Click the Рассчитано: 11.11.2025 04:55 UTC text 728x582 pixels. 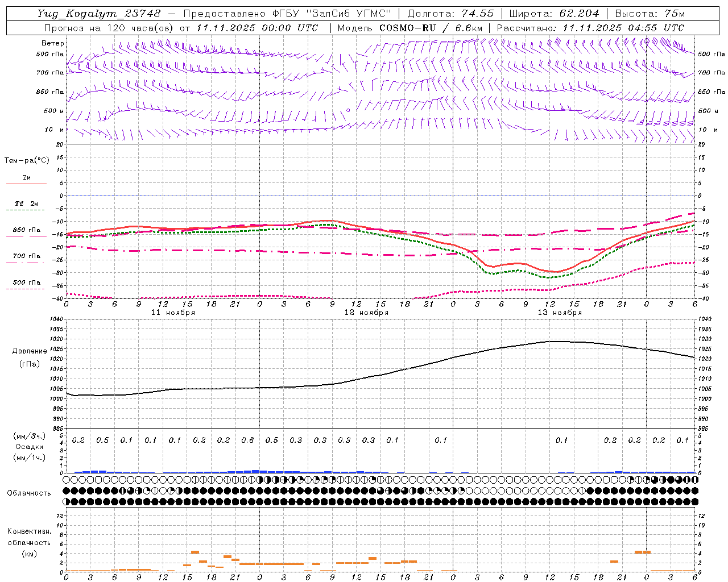(x=590, y=28)
